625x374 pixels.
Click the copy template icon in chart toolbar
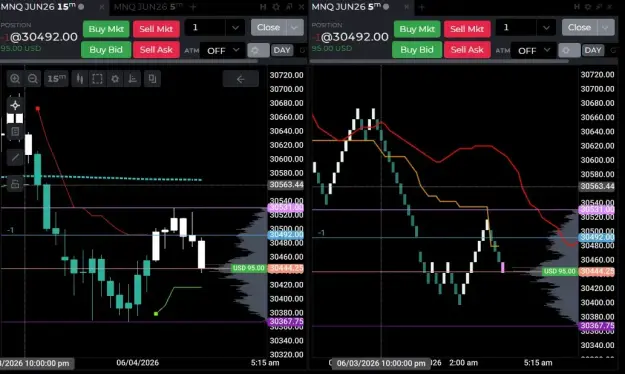click(x=152, y=79)
